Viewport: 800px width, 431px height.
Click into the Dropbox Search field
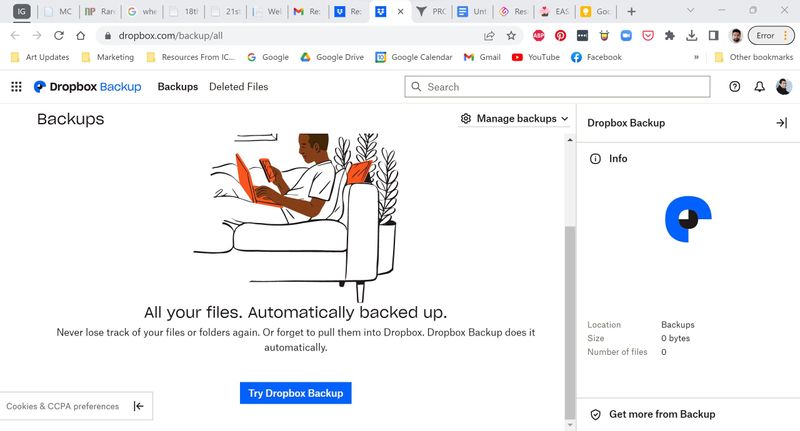tap(560, 87)
